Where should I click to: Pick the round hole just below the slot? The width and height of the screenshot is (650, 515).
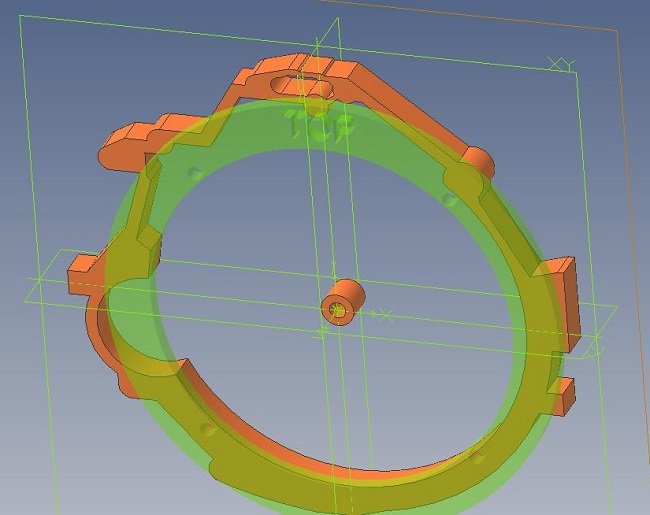pyautogui.click(x=315, y=105)
